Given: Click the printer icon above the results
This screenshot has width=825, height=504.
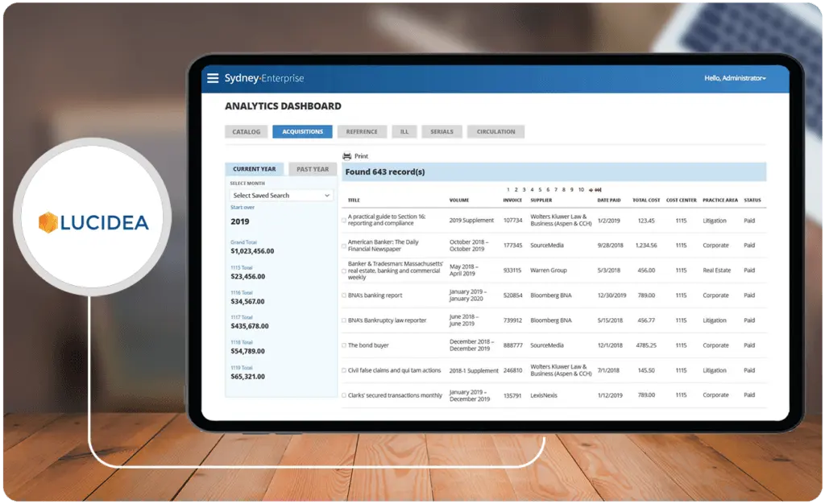Looking at the screenshot, I should 346,156.
